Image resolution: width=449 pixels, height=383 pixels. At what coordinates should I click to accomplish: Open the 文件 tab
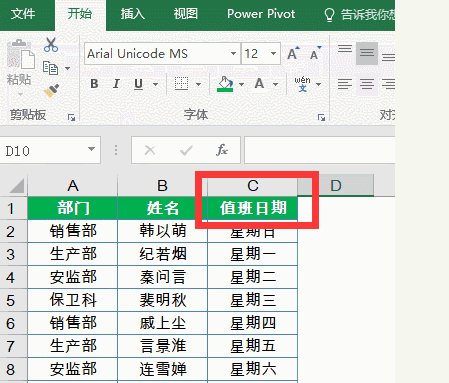coord(23,14)
